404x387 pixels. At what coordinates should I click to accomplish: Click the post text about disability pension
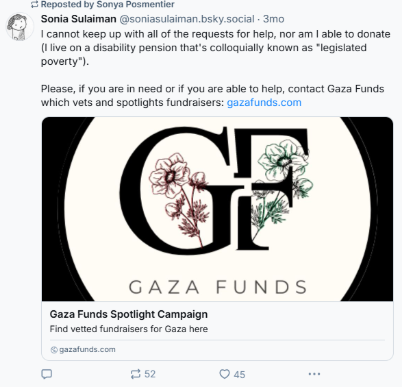pyautogui.click(x=215, y=48)
